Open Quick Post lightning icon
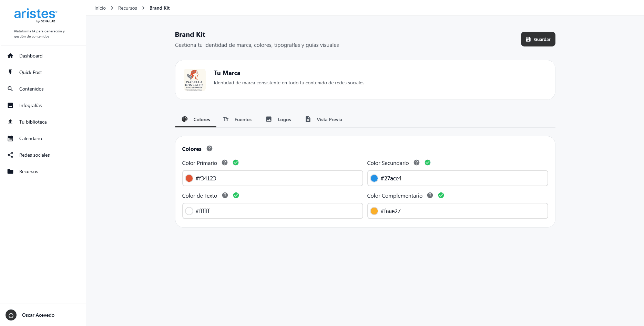The image size is (644, 326). coord(10,72)
